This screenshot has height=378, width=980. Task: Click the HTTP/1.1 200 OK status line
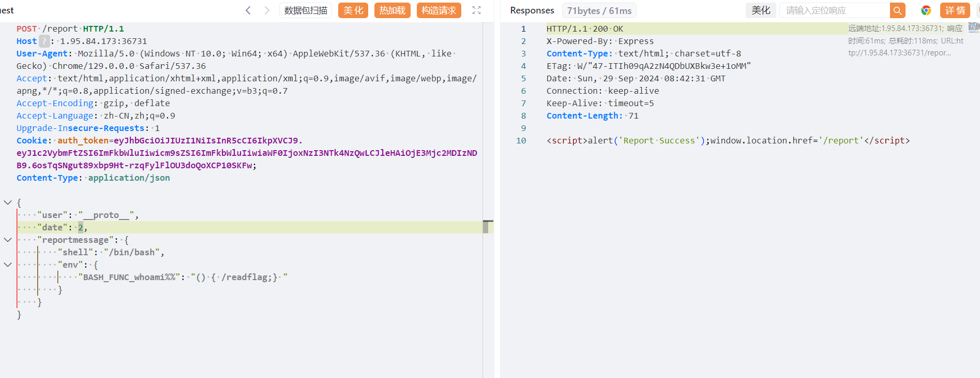pyautogui.click(x=585, y=28)
